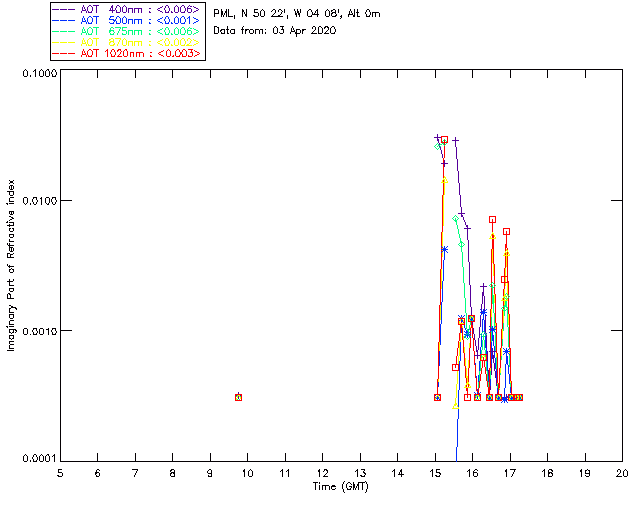Click the highest red square marker at peak
Viewport: 640px width, 512px height.
[x=444, y=139]
